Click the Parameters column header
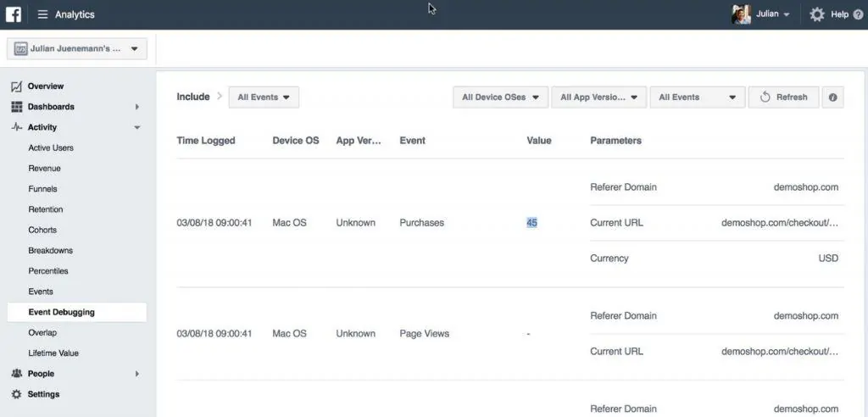 [x=615, y=141]
